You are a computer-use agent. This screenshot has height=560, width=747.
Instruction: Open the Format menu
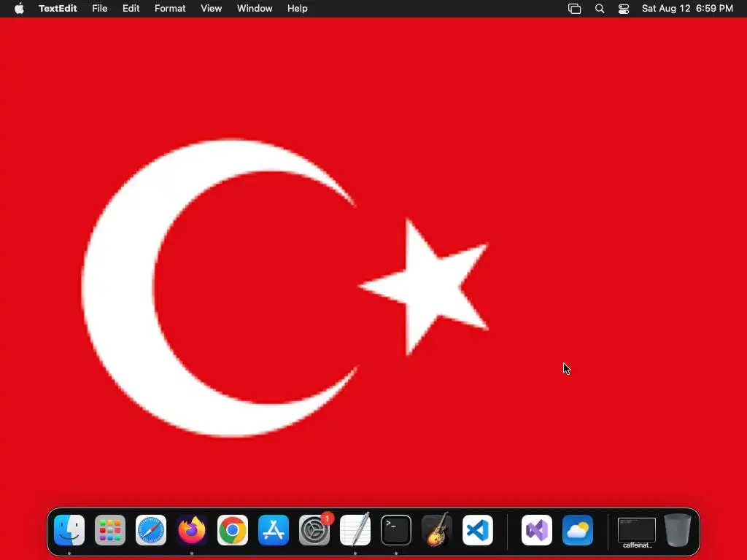(x=170, y=9)
